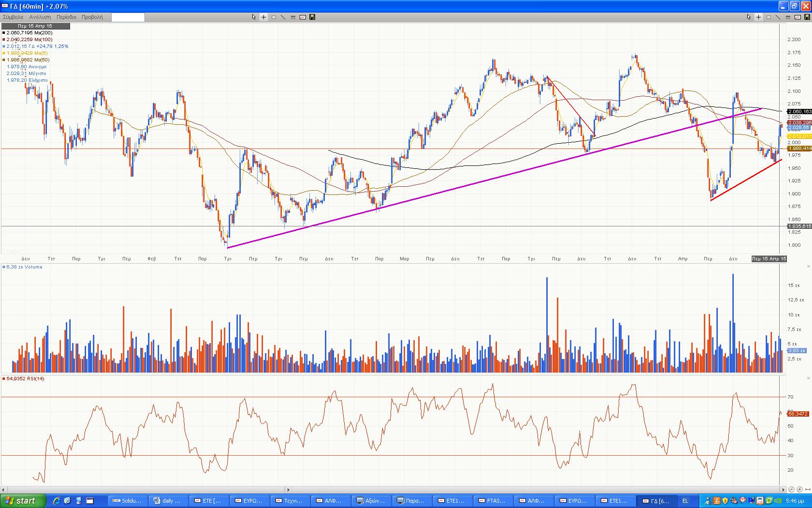
Task: Close the RSI(14) panel with its x
Action: (x=809, y=378)
